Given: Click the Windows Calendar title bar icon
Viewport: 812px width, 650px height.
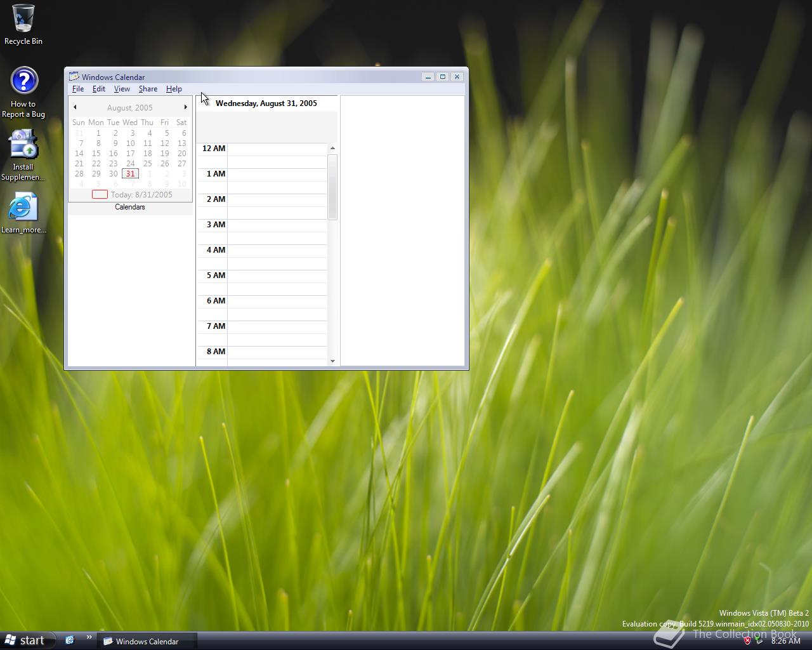Looking at the screenshot, I should pyautogui.click(x=74, y=77).
